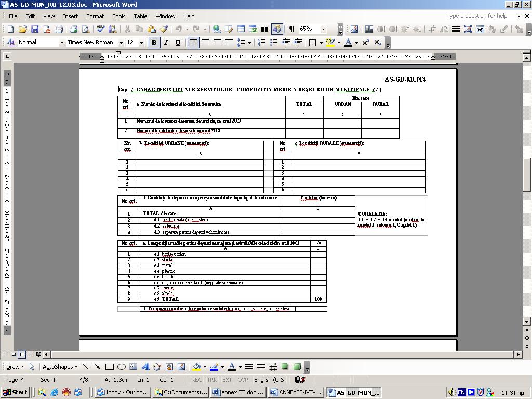Open the 65% zoom dropdown
This screenshot has width=532, height=399.
[323, 29]
